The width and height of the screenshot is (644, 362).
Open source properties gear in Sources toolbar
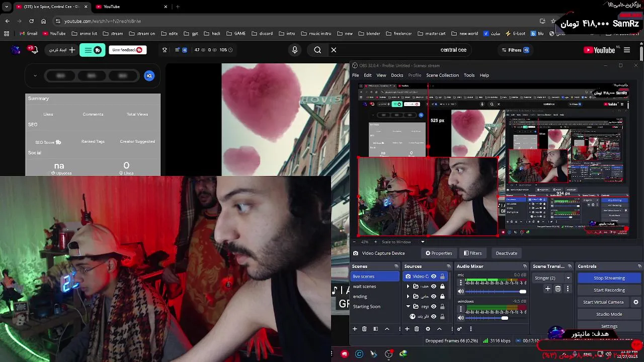pyautogui.click(x=428, y=329)
